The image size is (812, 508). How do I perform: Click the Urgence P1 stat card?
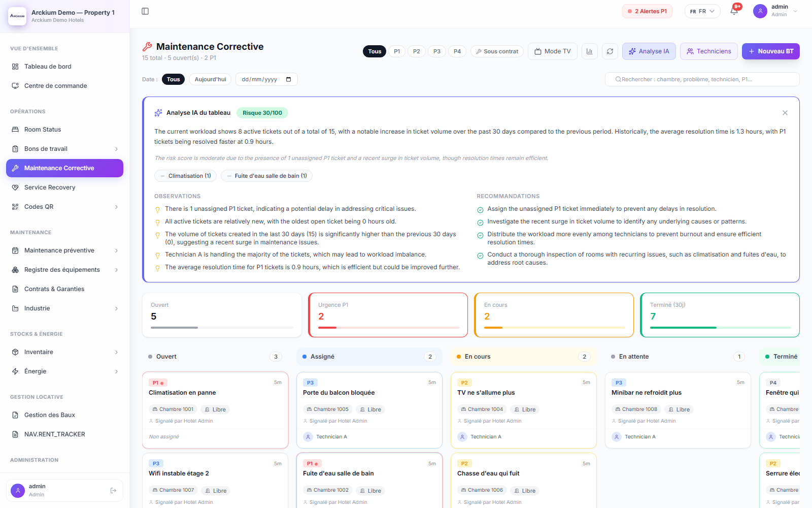tap(388, 315)
